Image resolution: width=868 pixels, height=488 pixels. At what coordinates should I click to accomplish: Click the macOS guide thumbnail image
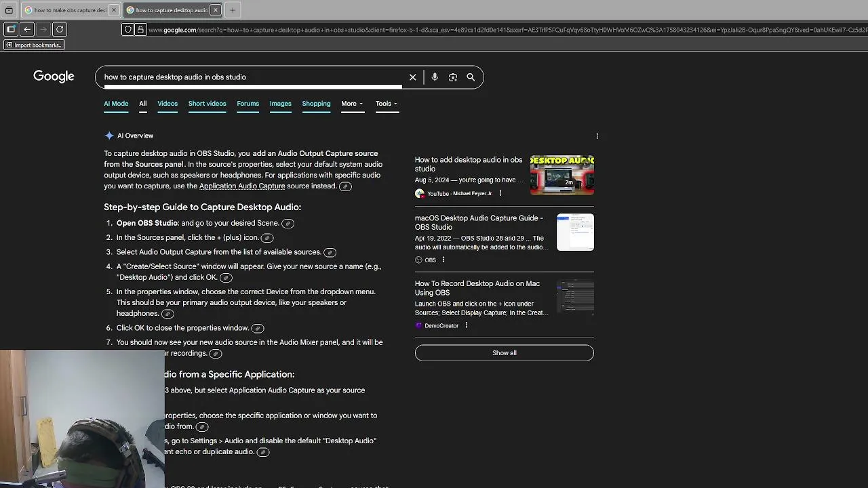click(575, 232)
